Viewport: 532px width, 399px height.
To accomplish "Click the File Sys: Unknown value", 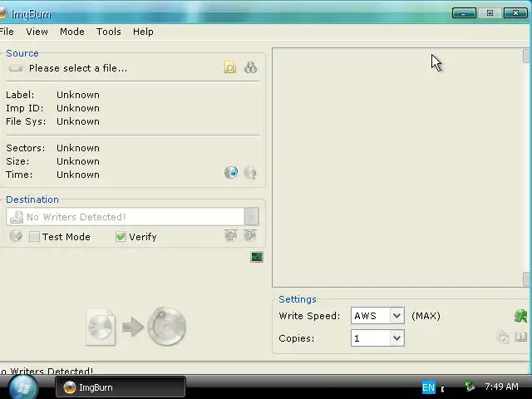I will (x=78, y=121).
